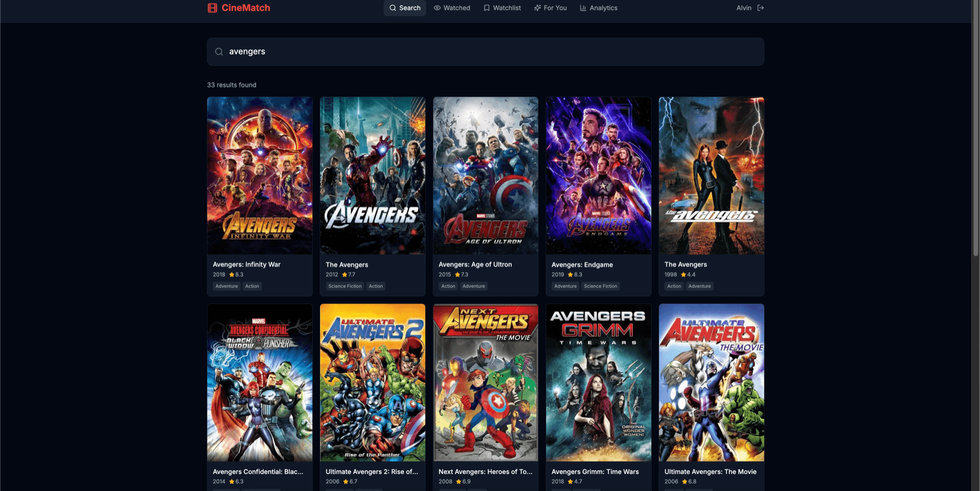Viewport: 980px width, 491px height.
Task: Open The Avengers 1998 poster
Action: click(x=712, y=176)
